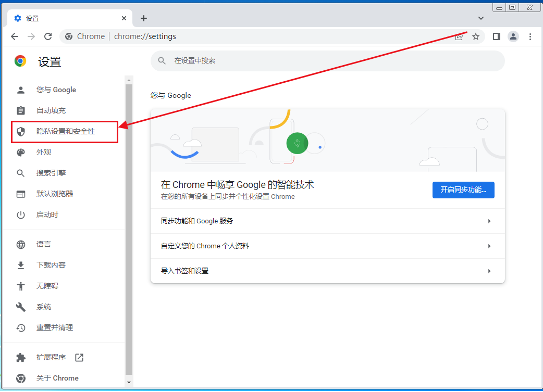
Task: Click the search magnifier icon in settings search
Action: (162, 61)
